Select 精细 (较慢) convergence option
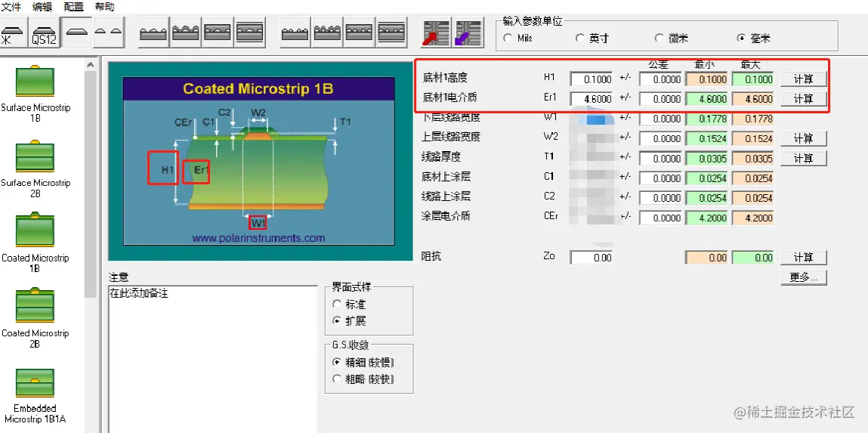The image size is (868, 433). click(x=363, y=363)
